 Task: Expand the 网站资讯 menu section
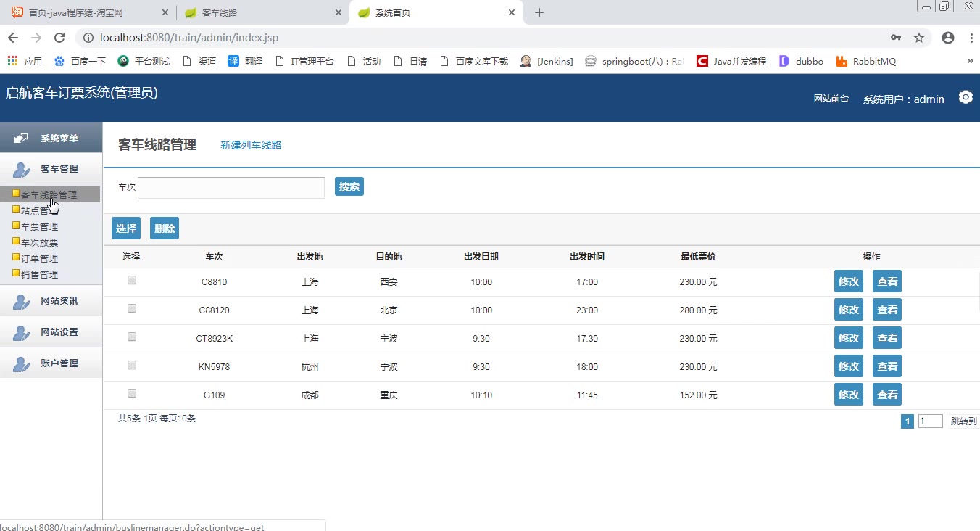click(x=59, y=301)
